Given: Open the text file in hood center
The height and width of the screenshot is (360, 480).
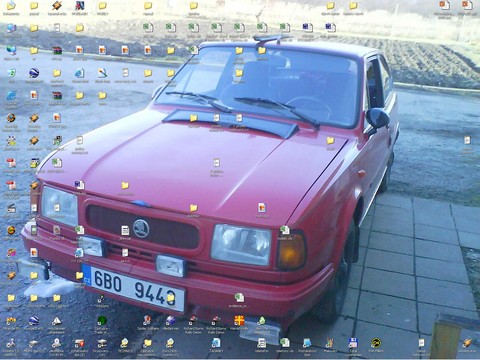Looking at the screenshot, I should click(x=216, y=163).
